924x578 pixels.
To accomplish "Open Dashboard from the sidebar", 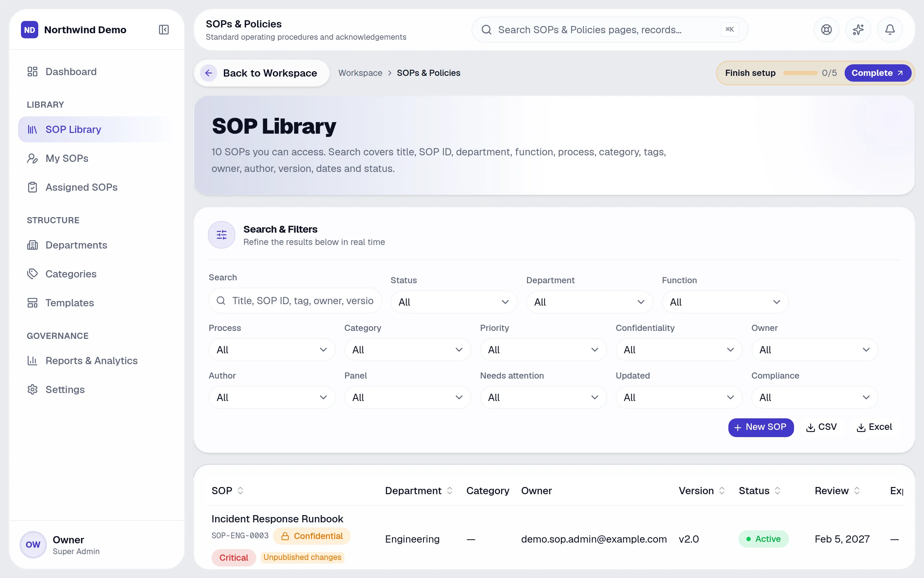I will (97, 72).
